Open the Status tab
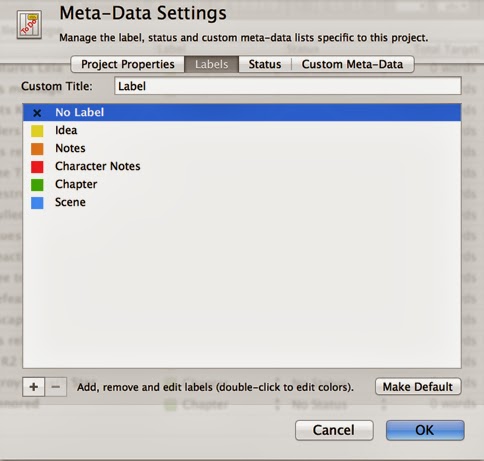 click(265, 64)
